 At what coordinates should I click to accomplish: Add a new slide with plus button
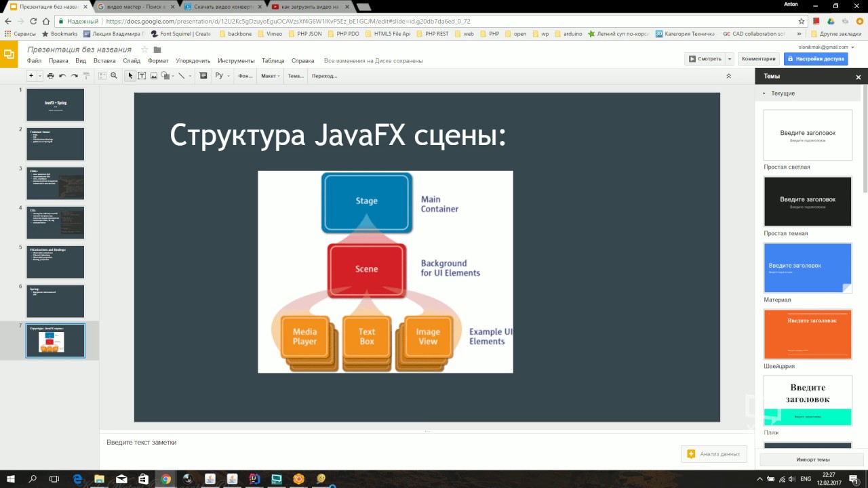click(x=31, y=76)
